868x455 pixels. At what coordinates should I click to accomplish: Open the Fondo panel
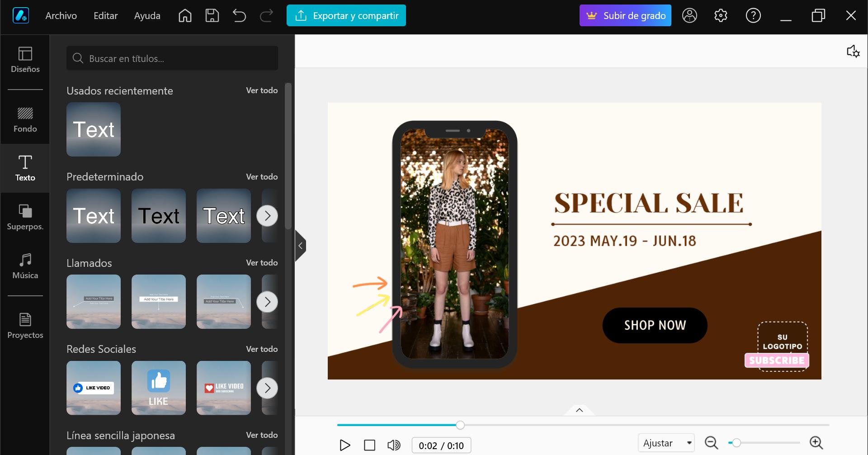coord(25,120)
